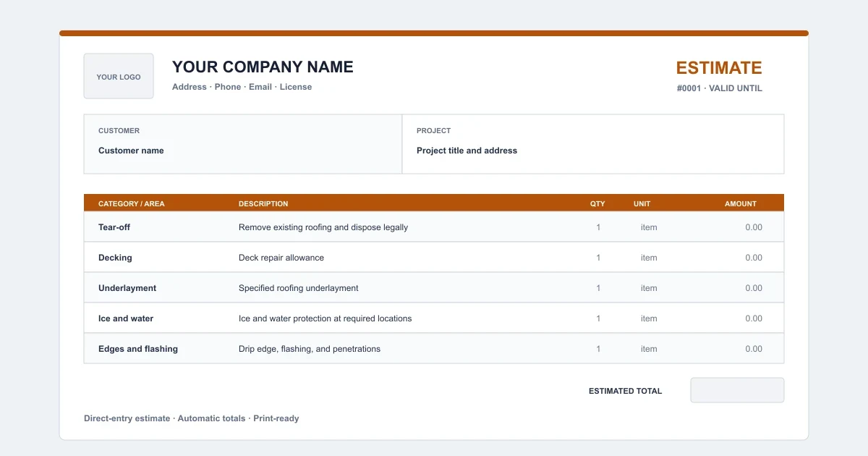The image size is (868, 456).
Task: Click the unit cell in the Ice and water row
Action: pos(649,318)
